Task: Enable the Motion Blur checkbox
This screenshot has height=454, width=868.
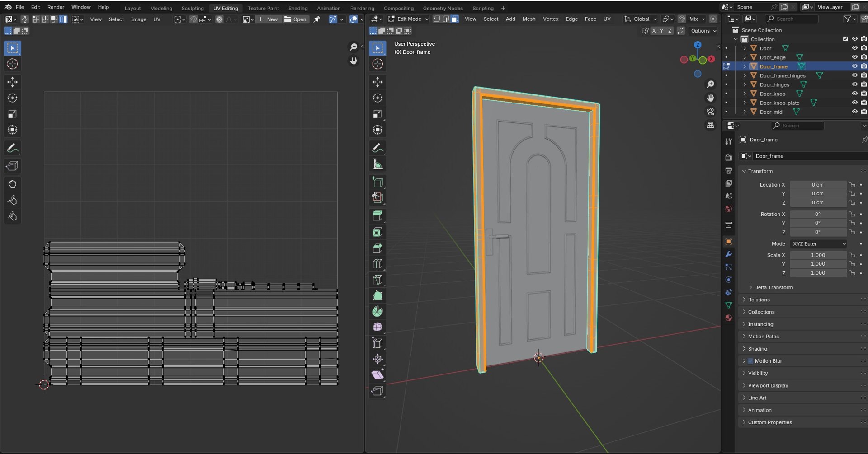Action: click(x=750, y=361)
